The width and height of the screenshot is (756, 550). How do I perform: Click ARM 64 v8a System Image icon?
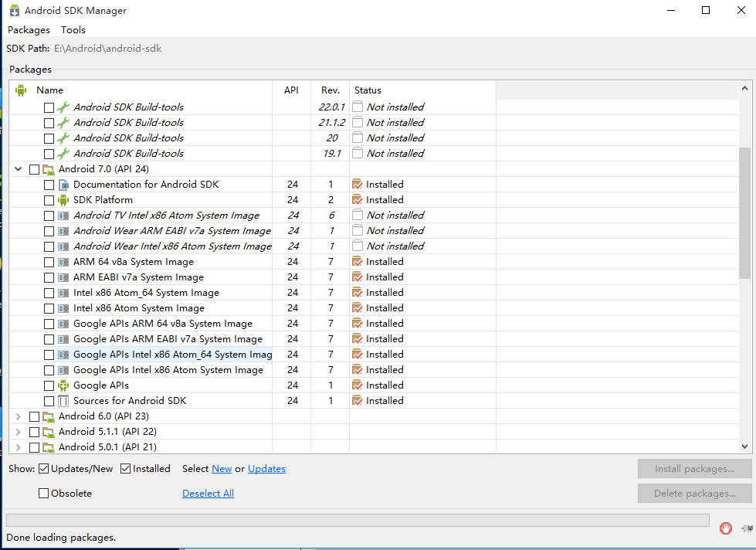tap(63, 262)
